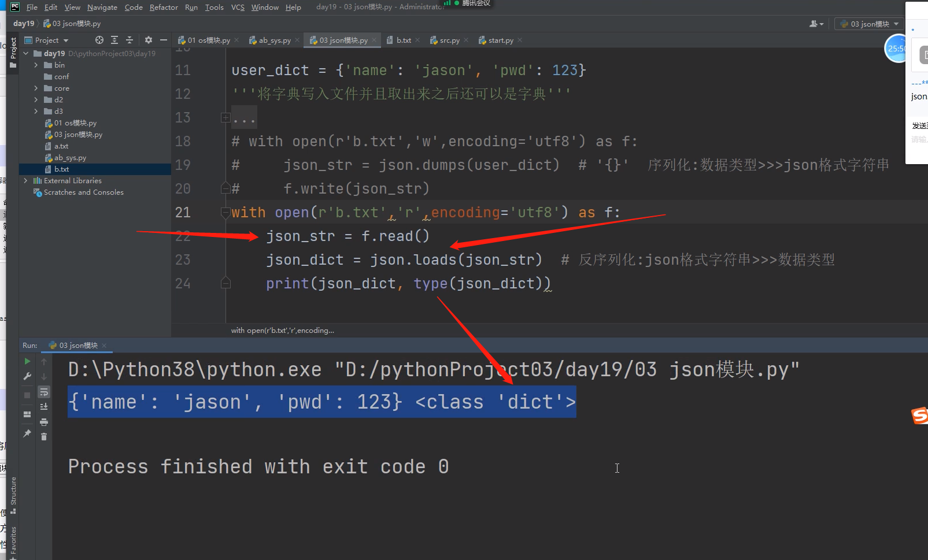Image resolution: width=928 pixels, height=560 pixels.
Task: Open the VCS menu
Action: click(x=238, y=7)
